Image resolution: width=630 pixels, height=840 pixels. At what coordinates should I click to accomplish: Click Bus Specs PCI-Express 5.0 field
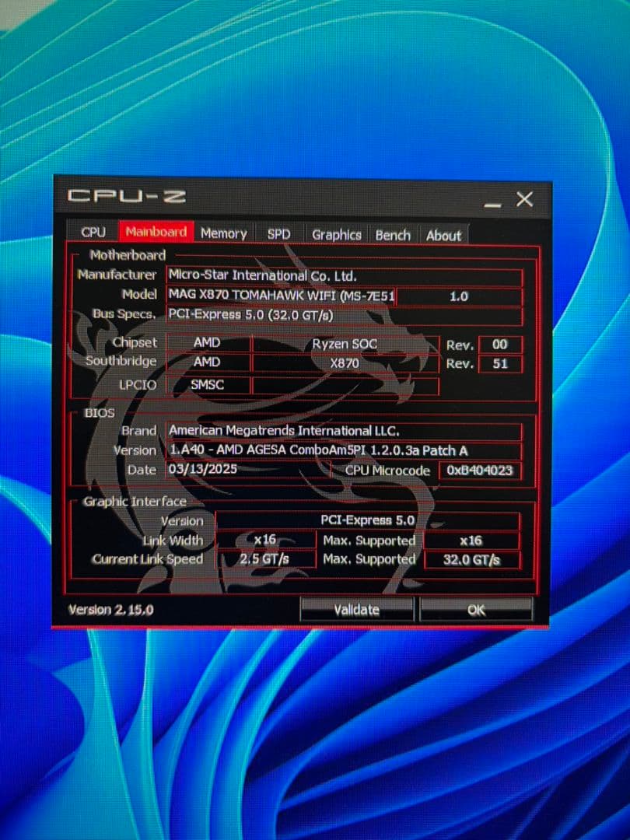pos(344,315)
